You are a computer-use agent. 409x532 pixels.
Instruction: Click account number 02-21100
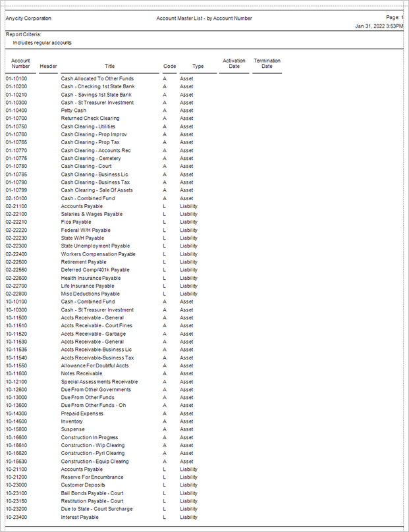point(16,206)
